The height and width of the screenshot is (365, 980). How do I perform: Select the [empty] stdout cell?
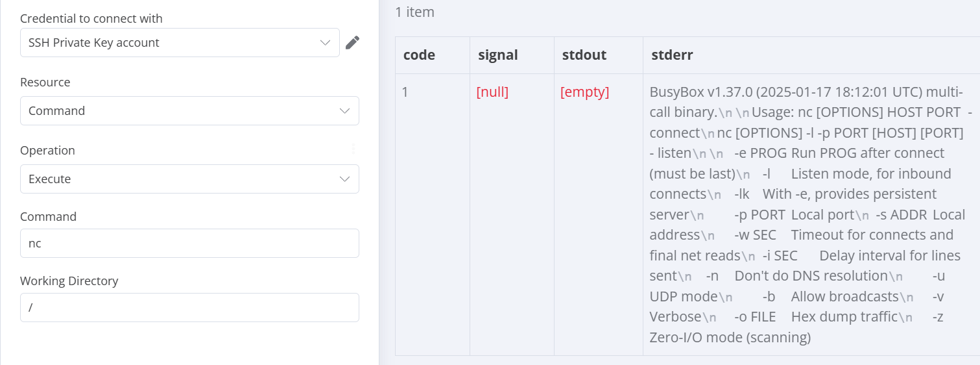[599, 214]
